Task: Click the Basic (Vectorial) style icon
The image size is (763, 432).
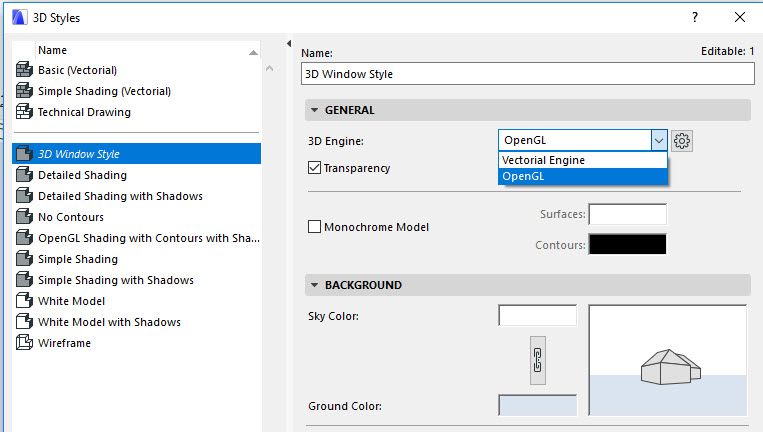Action: click(x=25, y=70)
